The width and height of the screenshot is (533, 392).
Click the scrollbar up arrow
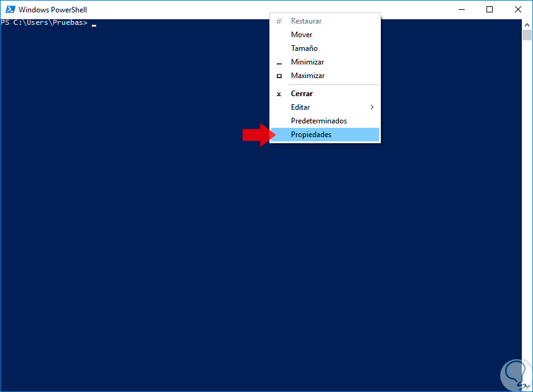point(527,25)
